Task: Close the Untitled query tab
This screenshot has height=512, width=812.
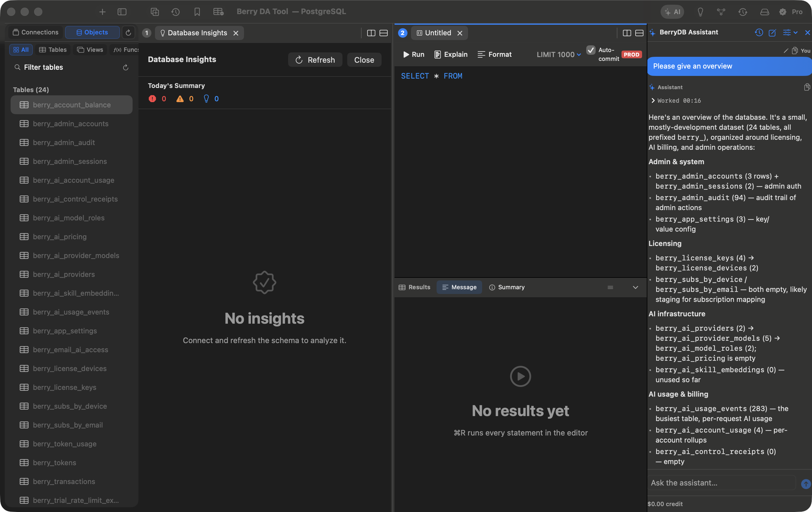Action: pos(460,33)
